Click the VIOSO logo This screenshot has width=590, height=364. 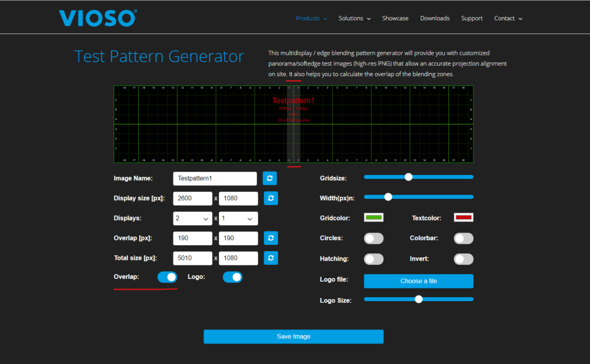click(x=97, y=18)
